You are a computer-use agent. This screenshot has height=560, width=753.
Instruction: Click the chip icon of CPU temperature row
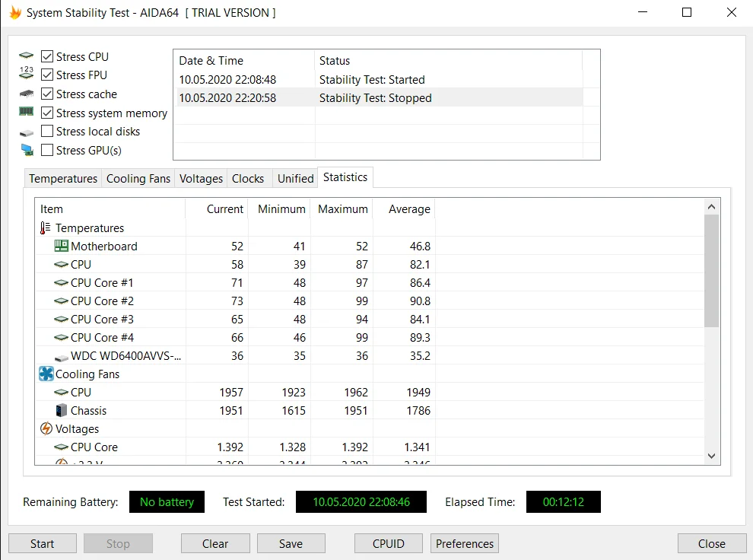click(x=61, y=265)
